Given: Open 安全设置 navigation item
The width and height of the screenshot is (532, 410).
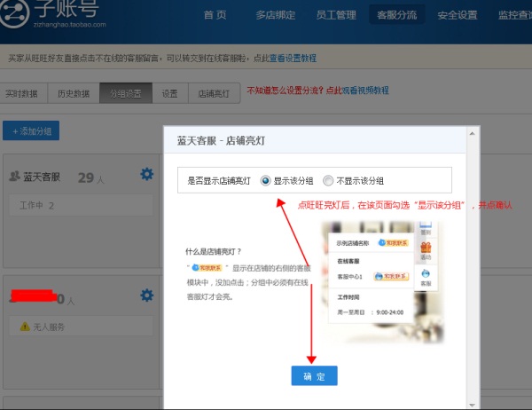Looking at the screenshot, I should click(458, 15).
